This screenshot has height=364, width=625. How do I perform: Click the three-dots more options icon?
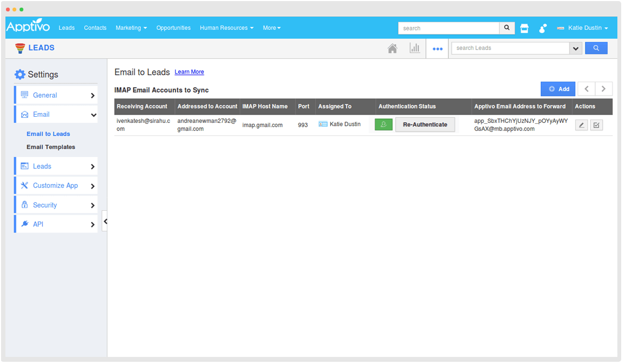pos(437,48)
